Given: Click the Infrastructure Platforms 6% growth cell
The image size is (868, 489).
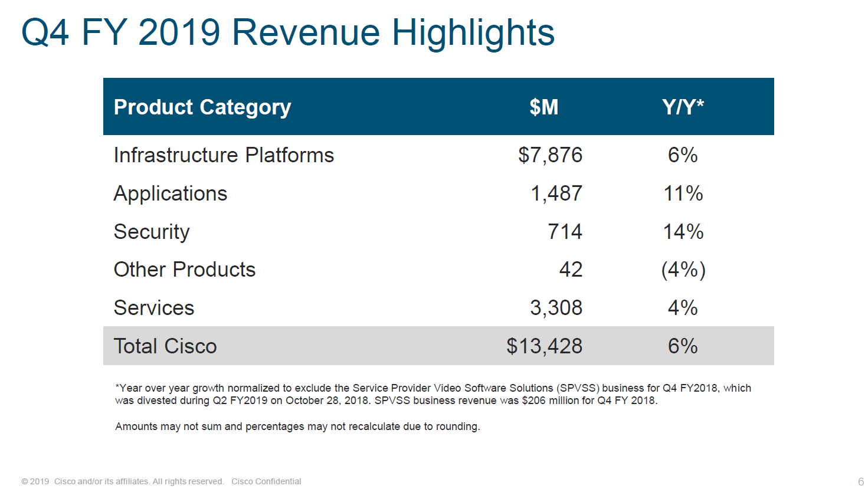Looking at the screenshot, I should click(x=683, y=155).
